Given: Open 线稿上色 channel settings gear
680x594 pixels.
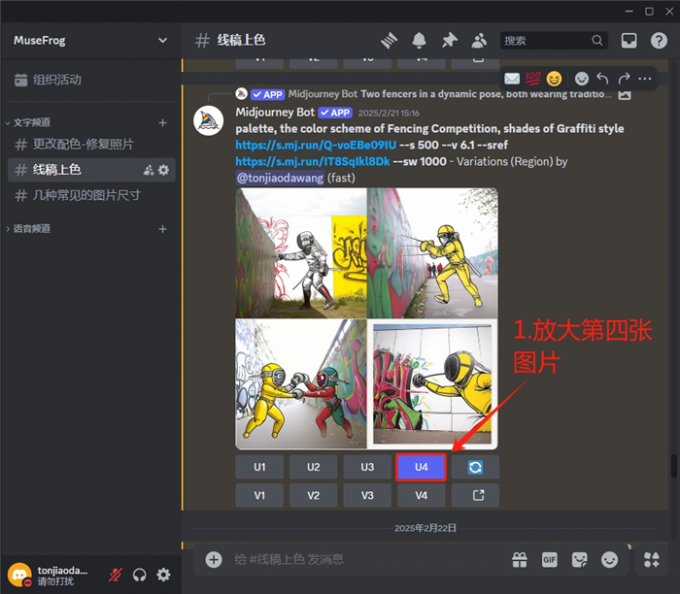Looking at the screenshot, I should click(x=163, y=170).
